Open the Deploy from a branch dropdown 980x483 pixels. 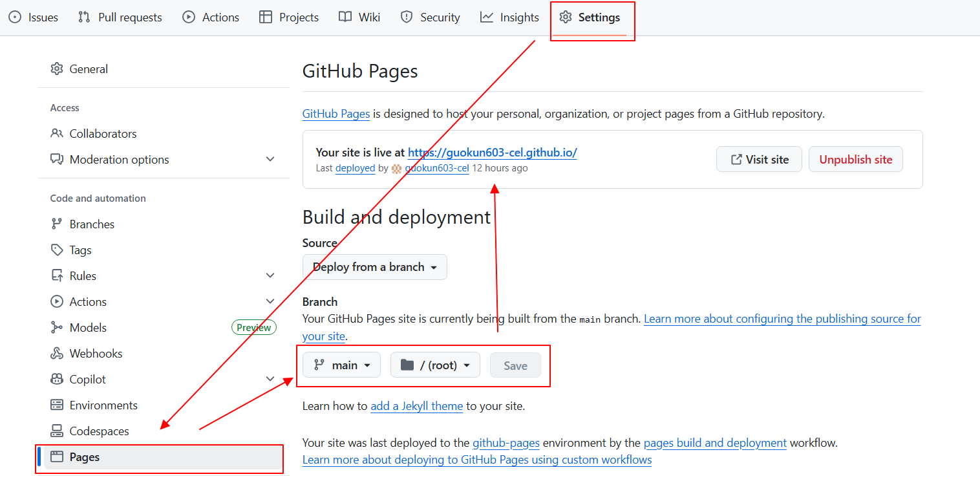coord(374,267)
